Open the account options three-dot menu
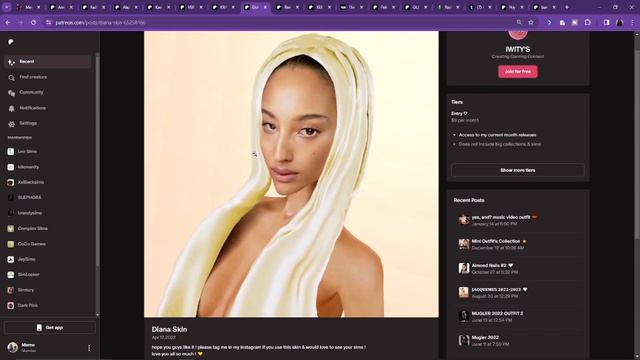 [x=89, y=348]
